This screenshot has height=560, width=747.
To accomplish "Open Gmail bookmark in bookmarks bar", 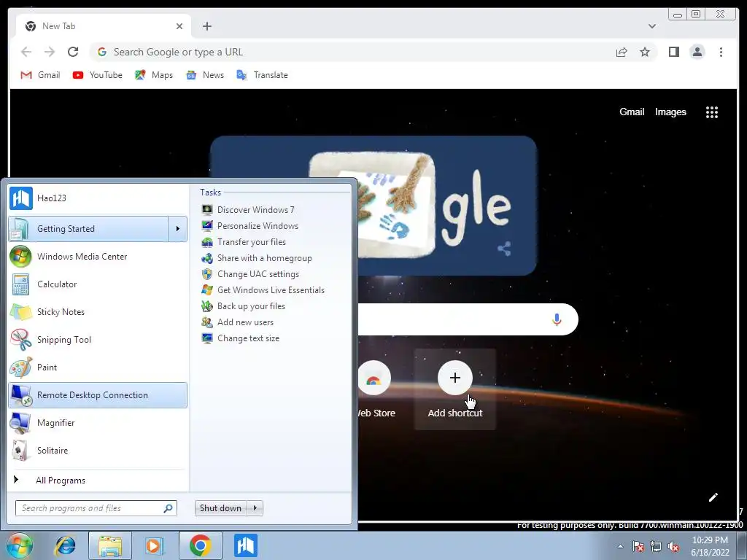I will [x=40, y=75].
